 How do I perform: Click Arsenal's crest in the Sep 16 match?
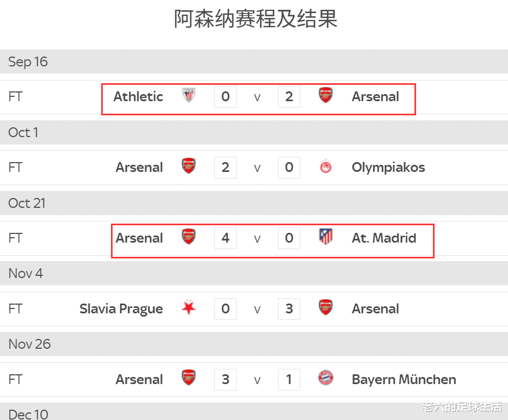click(x=325, y=96)
